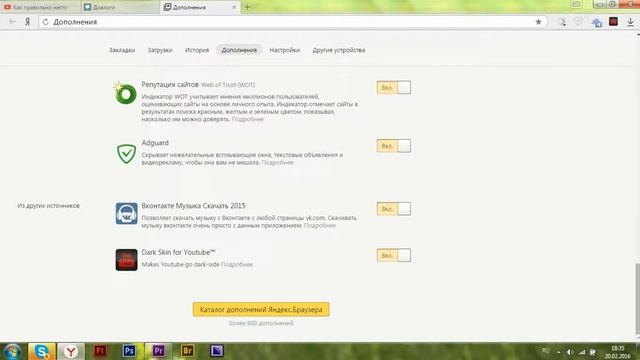Image resolution: width=640 pixels, height=360 pixels.
Task: Click the volume speaker tray icon
Action: click(570, 352)
